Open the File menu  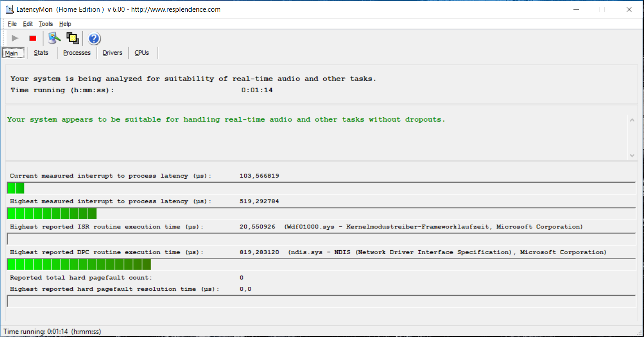click(x=12, y=24)
